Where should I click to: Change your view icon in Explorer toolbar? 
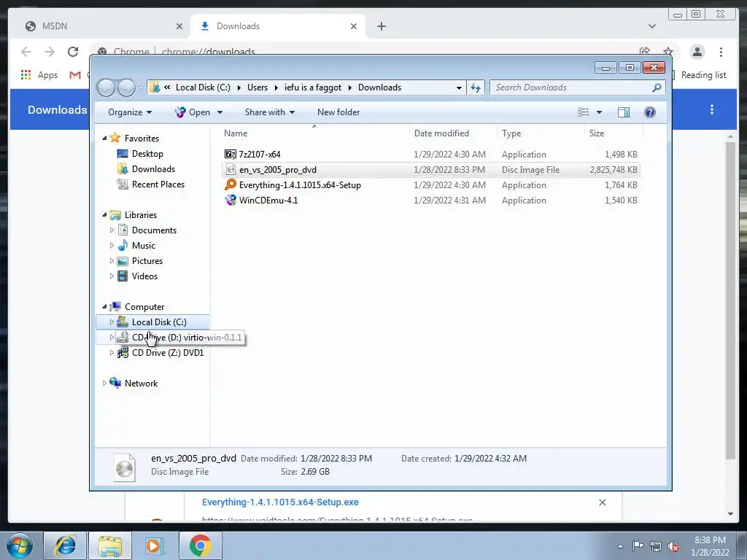pyautogui.click(x=584, y=112)
